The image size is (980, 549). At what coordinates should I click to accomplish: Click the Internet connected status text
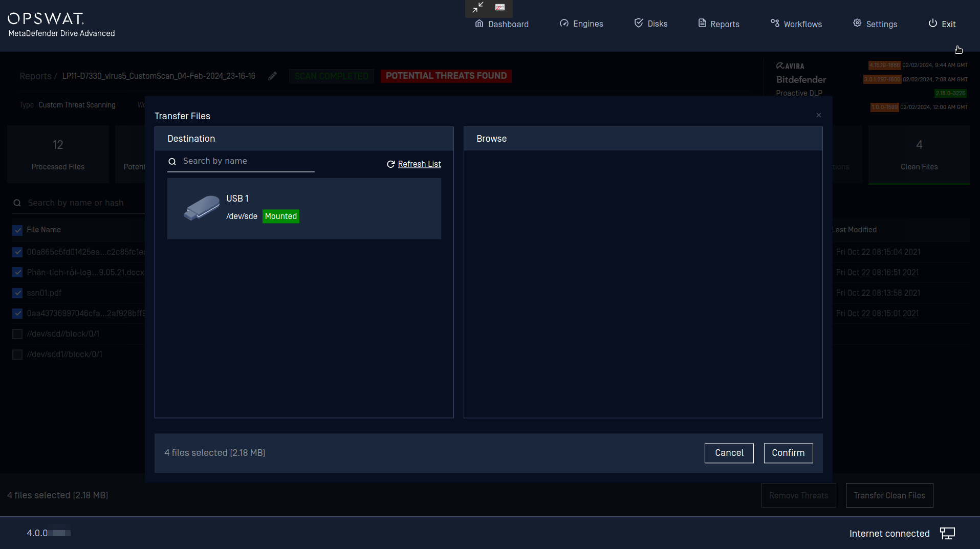(x=889, y=534)
